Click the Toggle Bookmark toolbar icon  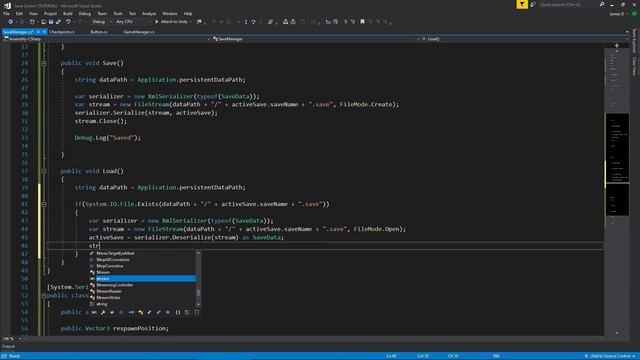362,22
